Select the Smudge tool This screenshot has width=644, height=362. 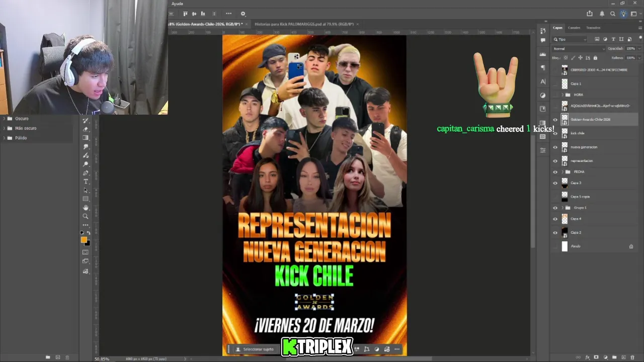pyautogui.click(x=86, y=146)
